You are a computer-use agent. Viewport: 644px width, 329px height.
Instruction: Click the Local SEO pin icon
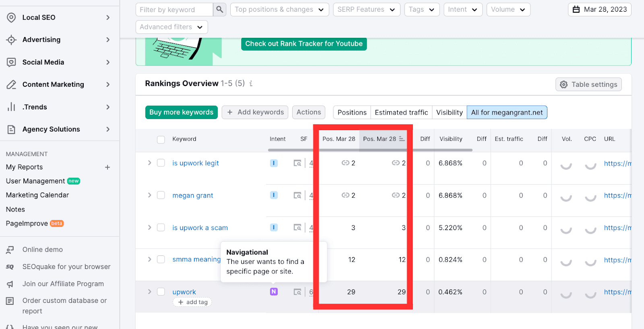point(11,17)
